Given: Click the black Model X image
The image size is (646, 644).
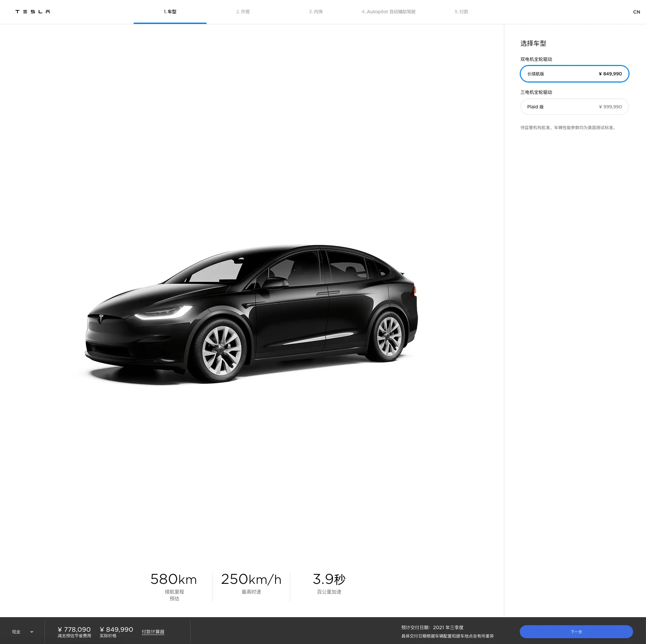Looking at the screenshot, I should coord(251,314).
